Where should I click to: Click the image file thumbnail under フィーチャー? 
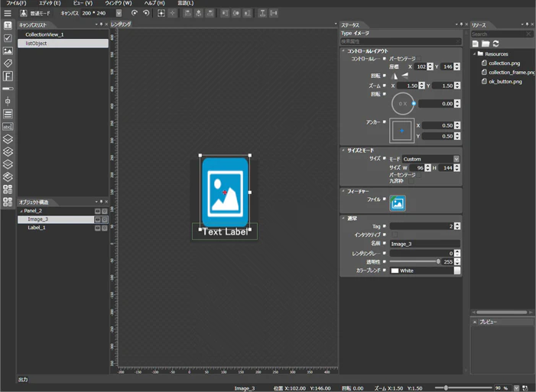click(397, 203)
